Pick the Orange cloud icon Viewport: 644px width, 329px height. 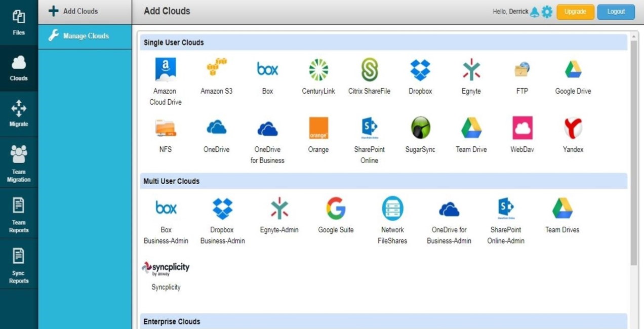318,128
